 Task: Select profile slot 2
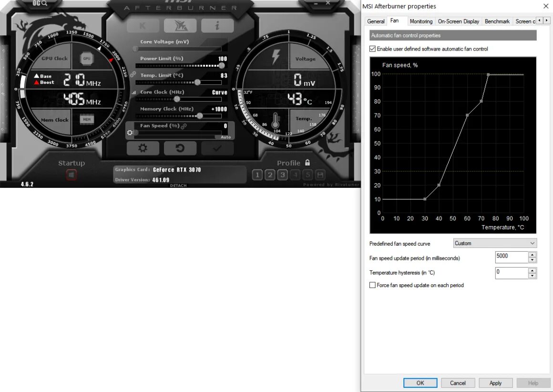tap(270, 175)
